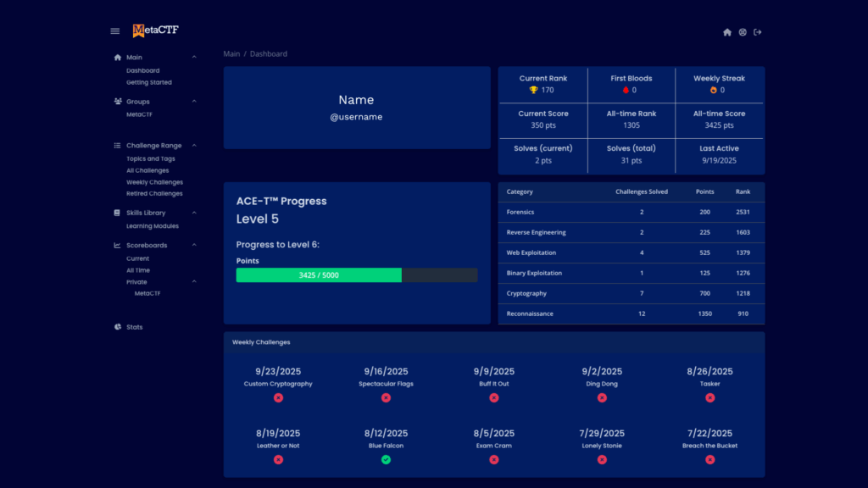Click the red X under Custom Cryptography

[278, 397]
